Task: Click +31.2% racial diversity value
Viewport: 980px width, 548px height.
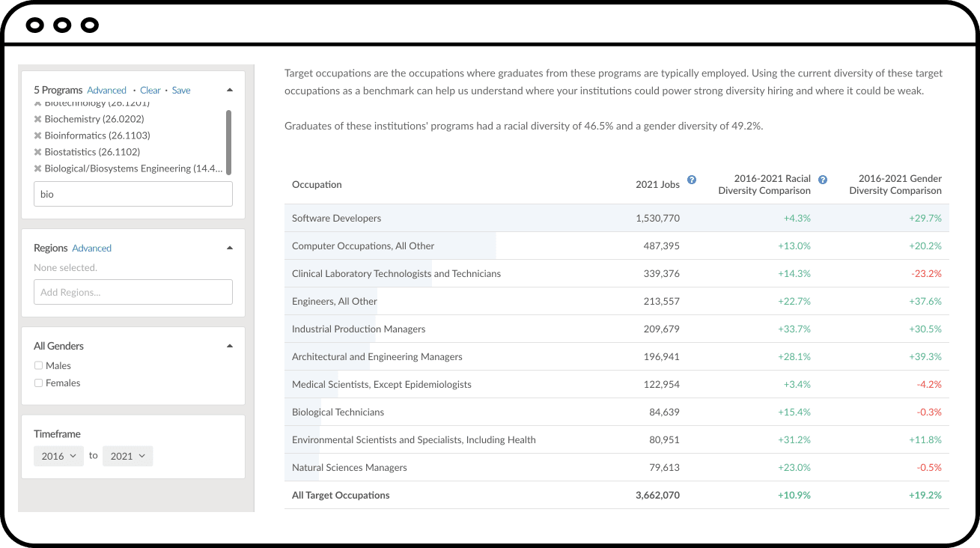Action: pos(794,439)
